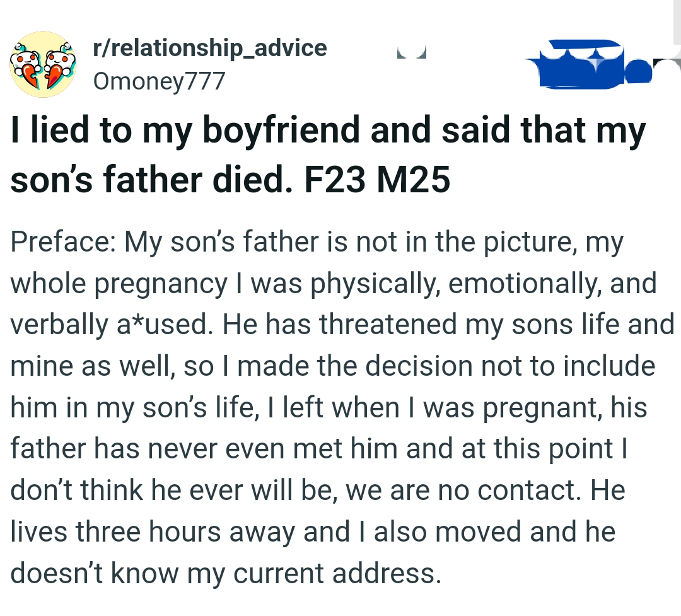The image size is (681, 616).
Task: Click the small dark icon beside the subreddit name
Action: click(411, 52)
